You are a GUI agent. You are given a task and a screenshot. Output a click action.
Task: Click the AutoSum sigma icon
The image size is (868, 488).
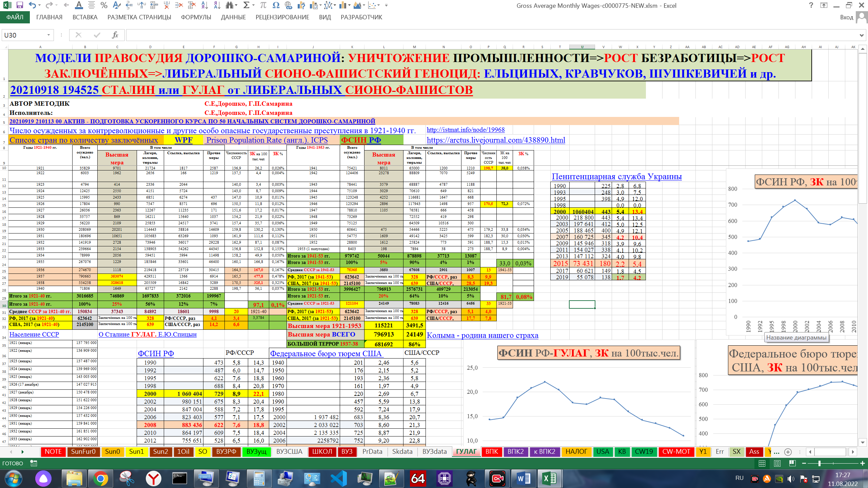coord(246,5)
